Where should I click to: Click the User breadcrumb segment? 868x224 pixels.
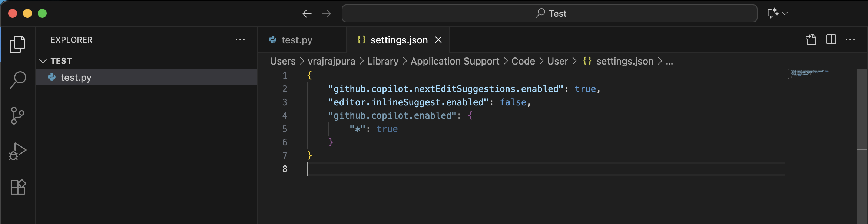pos(557,61)
